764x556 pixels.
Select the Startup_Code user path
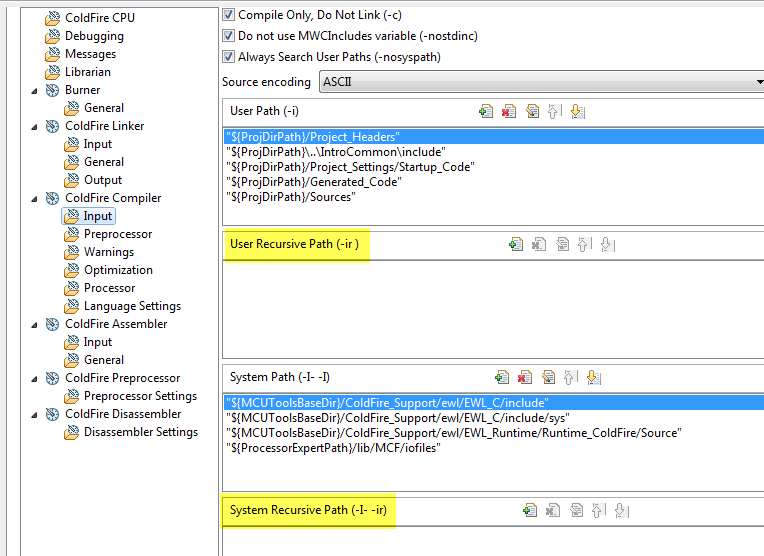(x=494, y=167)
